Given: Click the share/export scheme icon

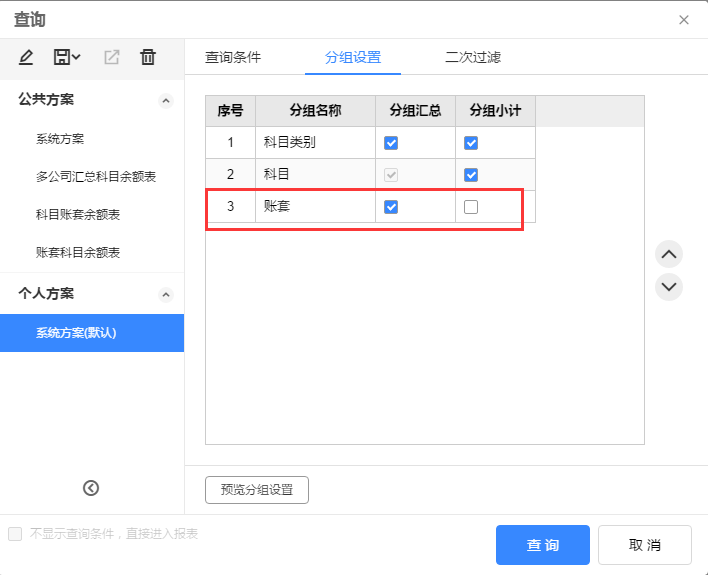Looking at the screenshot, I should (x=112, y=58).
